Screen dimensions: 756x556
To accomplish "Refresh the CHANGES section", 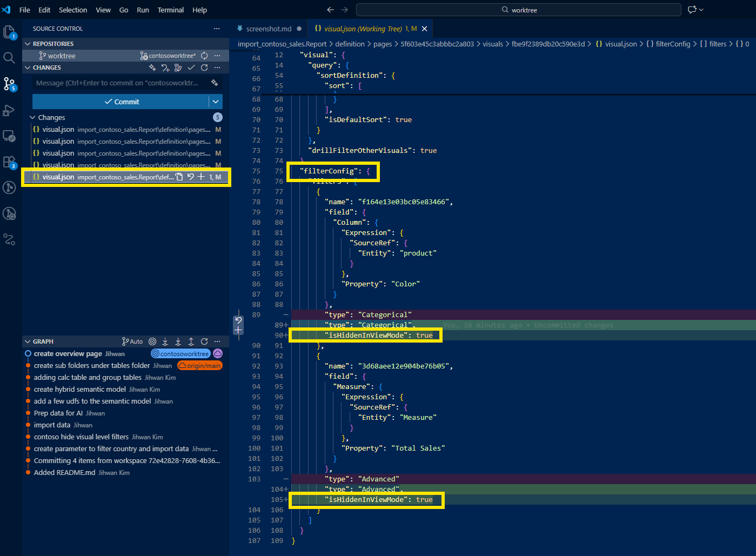I will (204, 68).
